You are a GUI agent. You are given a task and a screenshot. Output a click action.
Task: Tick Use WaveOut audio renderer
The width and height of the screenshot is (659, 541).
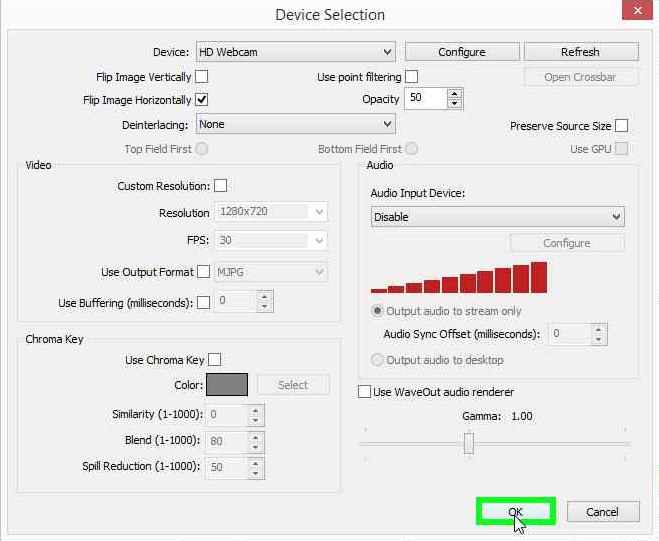(x=365, y=392)
